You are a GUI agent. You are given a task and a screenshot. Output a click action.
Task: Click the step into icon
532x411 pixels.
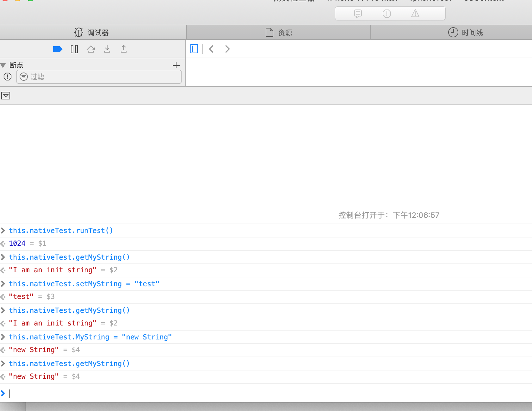(107, 49)
